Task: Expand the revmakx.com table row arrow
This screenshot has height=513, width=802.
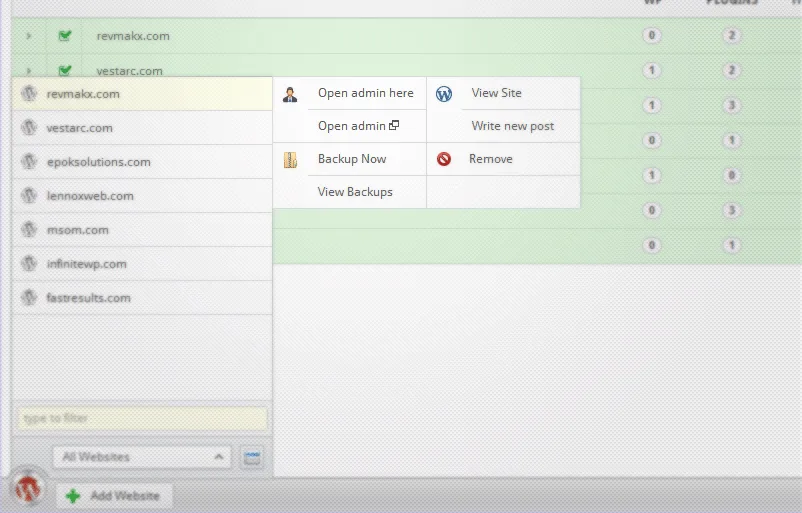Action: tap(29, 36)
